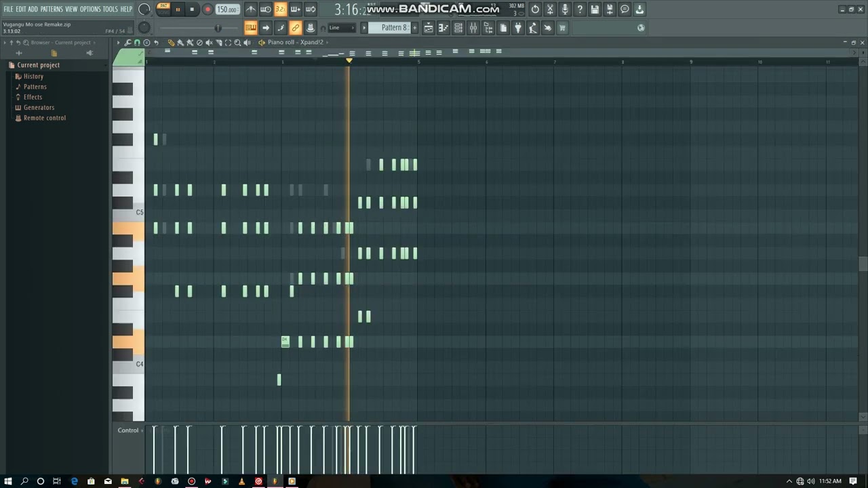Open the piano roll view icon
The image size is (868, 488).
443,28
